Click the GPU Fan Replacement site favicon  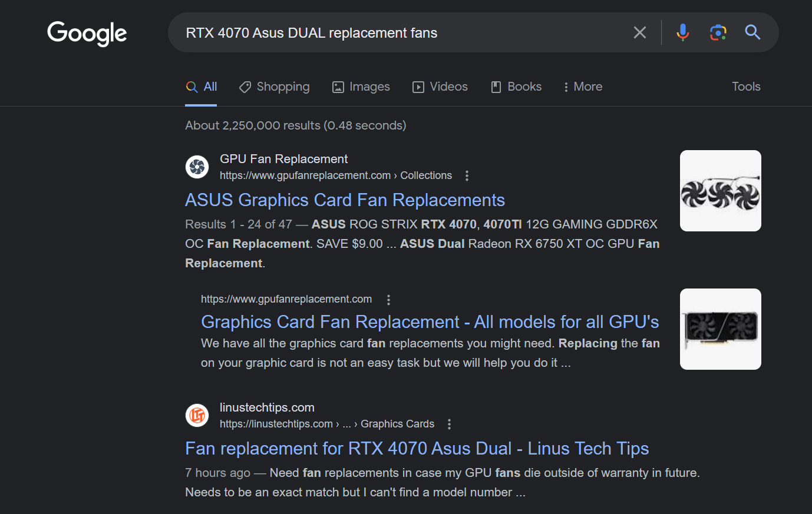tap(197, 167)
